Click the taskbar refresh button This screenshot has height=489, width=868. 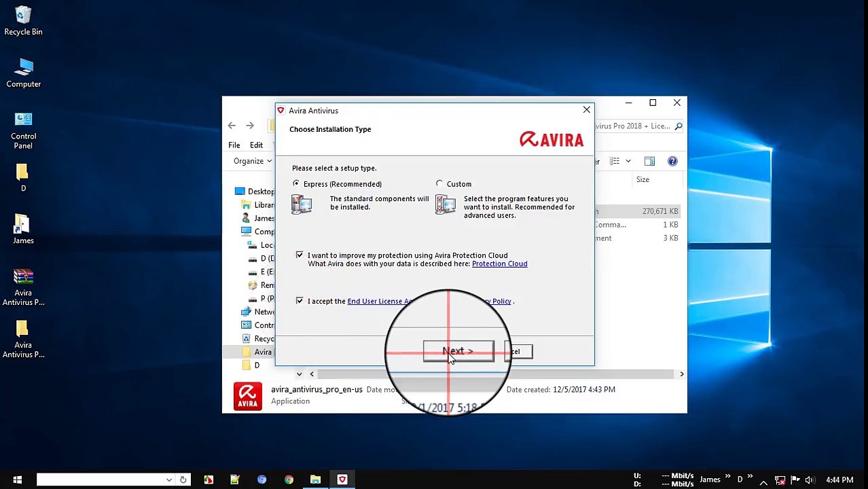(x=183, y=479)
